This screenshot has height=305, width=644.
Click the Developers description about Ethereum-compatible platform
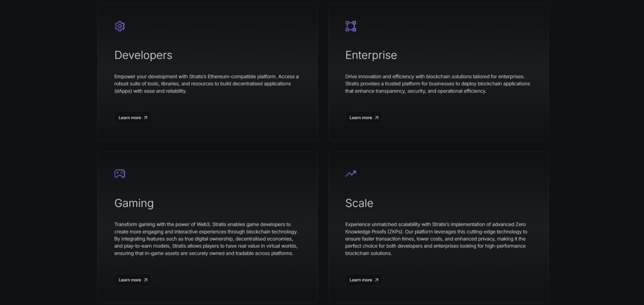[206, 84]
